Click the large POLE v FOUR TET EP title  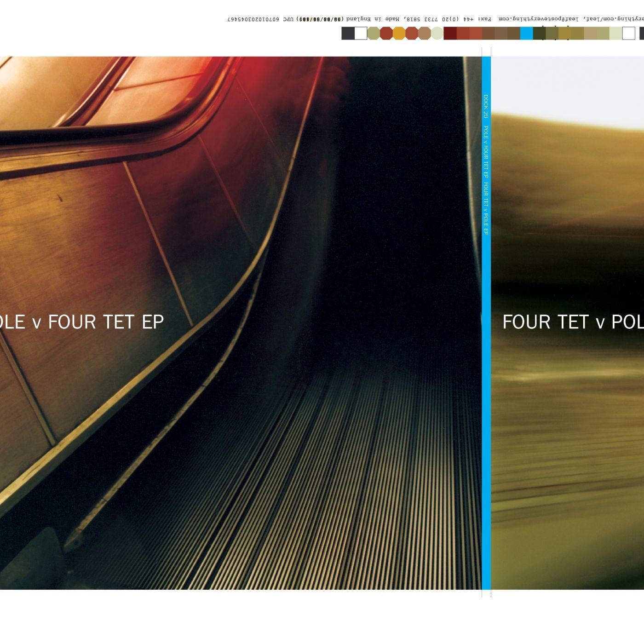coord(82,322)
